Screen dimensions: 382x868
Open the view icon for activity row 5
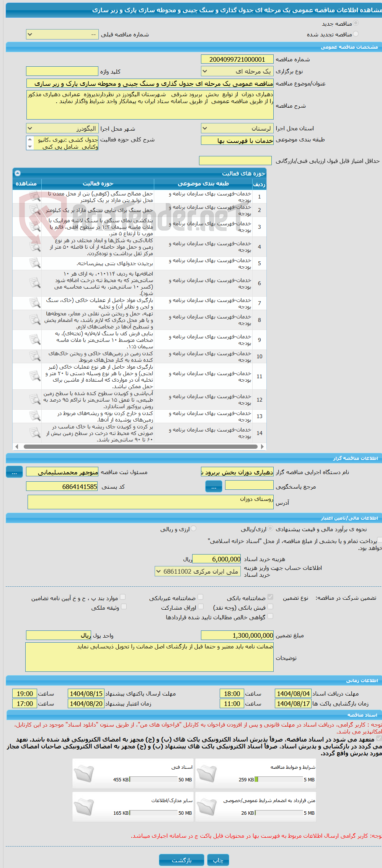(35, 263)
